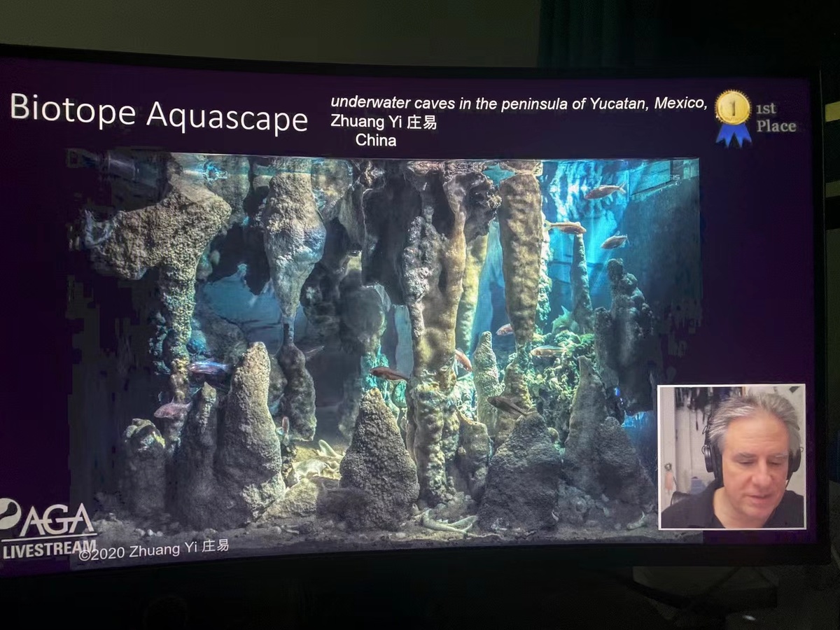Click the "China" country label
The height and width of the screenshot is (630, 840).
pyautogui.click(x=375, y=140)
